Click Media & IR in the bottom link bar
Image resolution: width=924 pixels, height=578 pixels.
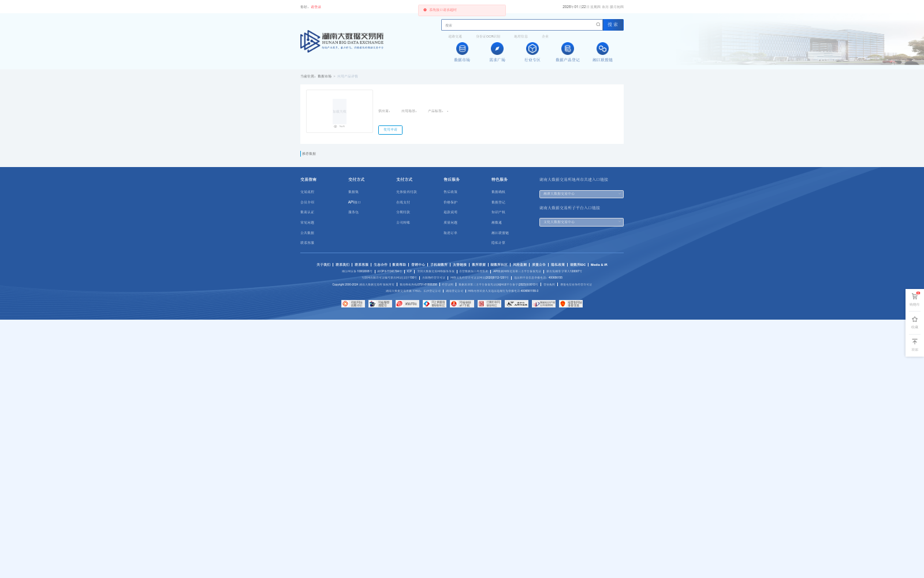599,265
